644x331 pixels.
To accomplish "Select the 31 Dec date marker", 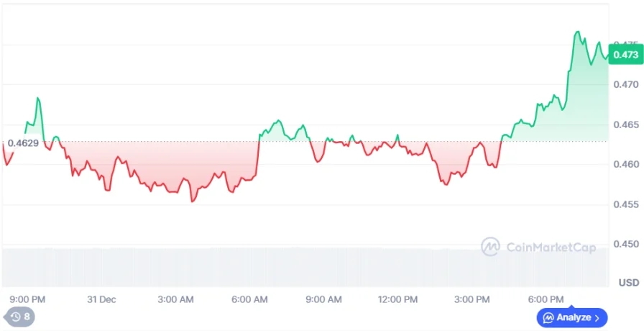I will (101, 299).
